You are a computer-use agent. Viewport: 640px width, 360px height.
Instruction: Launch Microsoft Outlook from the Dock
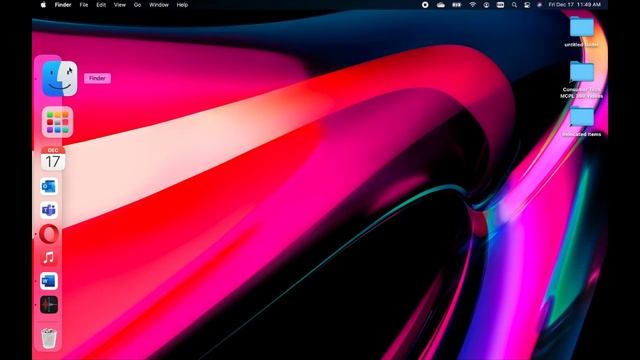[x=49, y=187]
